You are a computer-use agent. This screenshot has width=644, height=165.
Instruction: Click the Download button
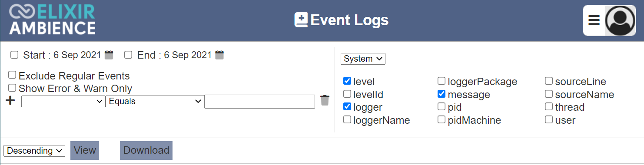(146, 150)
